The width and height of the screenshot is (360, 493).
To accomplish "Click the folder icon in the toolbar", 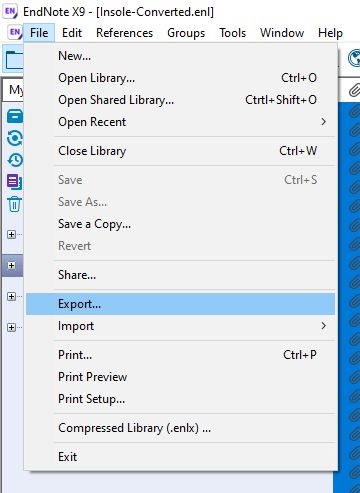I will [x=14, y=60].
